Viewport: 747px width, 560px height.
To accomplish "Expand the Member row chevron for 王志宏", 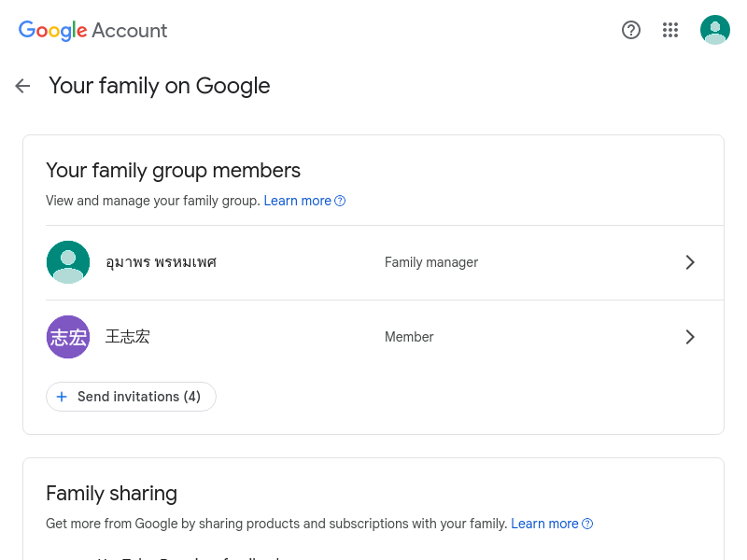I will 690,337.
